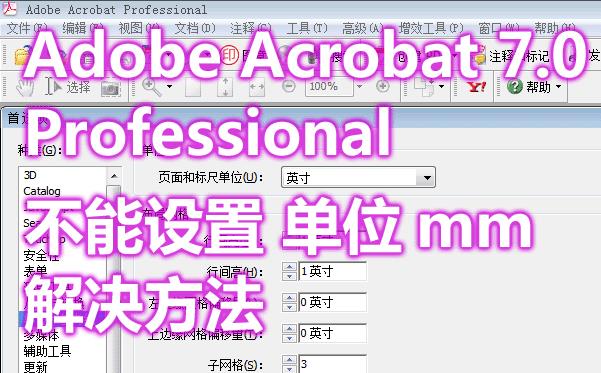
Task: Open the 高级(A) menu
Action: pyautogui.click(x=363, y=28)
